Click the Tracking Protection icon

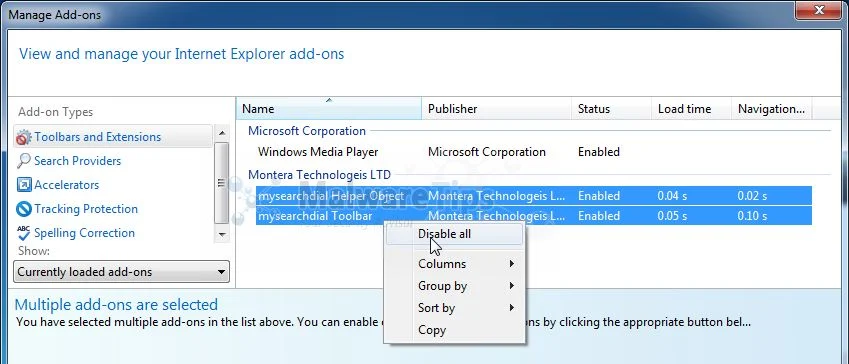tap(24, 209)
